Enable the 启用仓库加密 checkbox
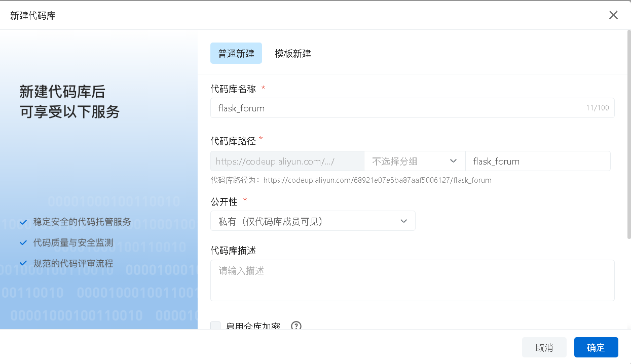Viewport: 631px width, 364px height. pos(215,326)
